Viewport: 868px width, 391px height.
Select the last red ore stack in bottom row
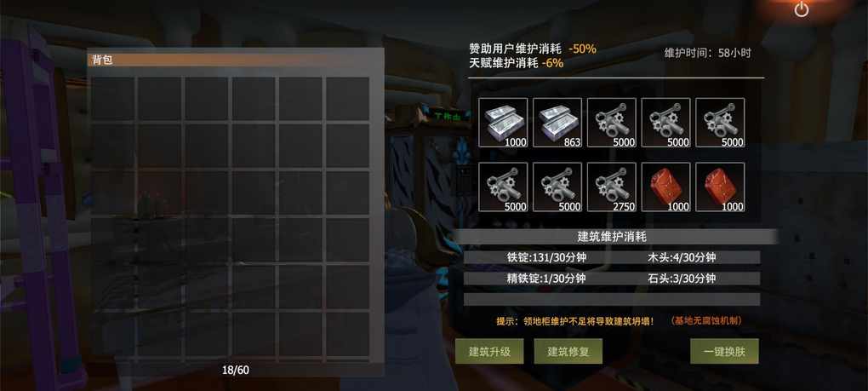click(x=720, y=187)
